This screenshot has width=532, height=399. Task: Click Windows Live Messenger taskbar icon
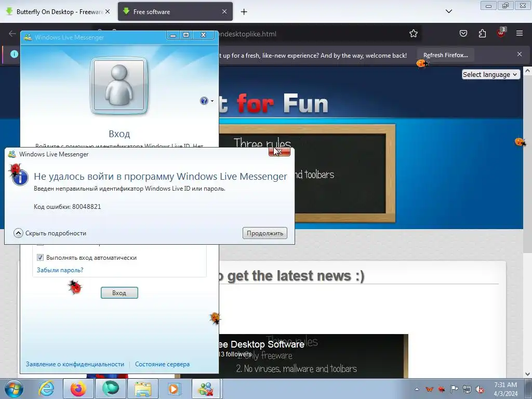[x=207, y=389]
